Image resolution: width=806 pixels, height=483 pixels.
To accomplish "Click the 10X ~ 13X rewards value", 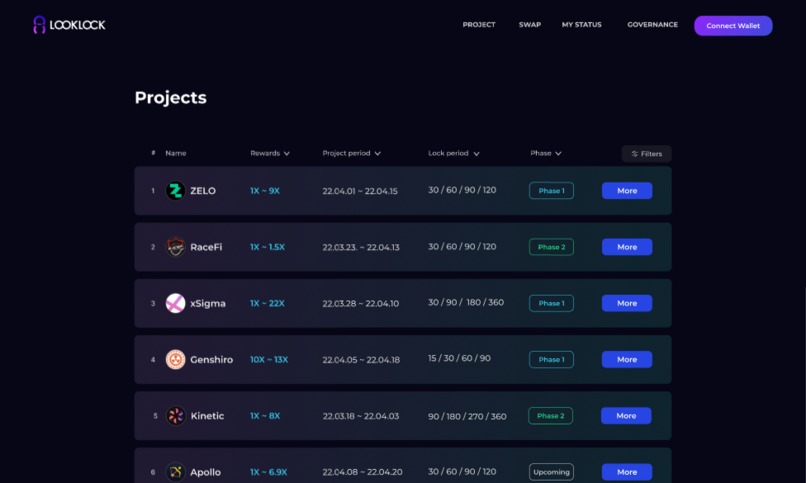I will pyautogui.click(x=269, y=360).
